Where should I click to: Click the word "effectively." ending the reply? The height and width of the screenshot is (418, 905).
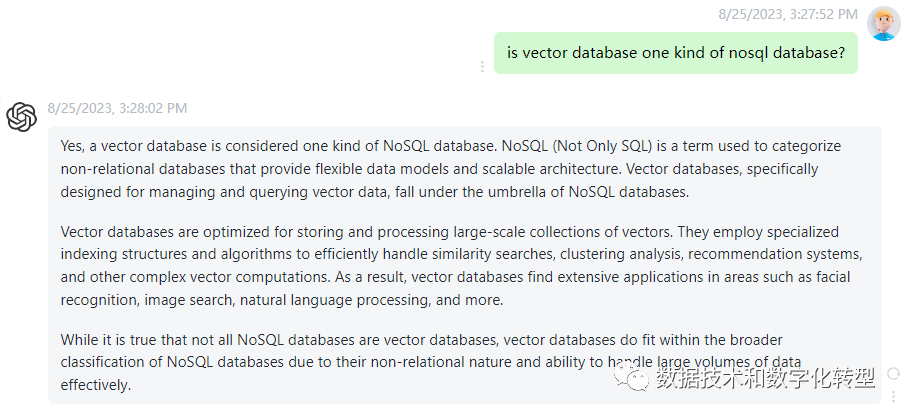pos(96,384)
